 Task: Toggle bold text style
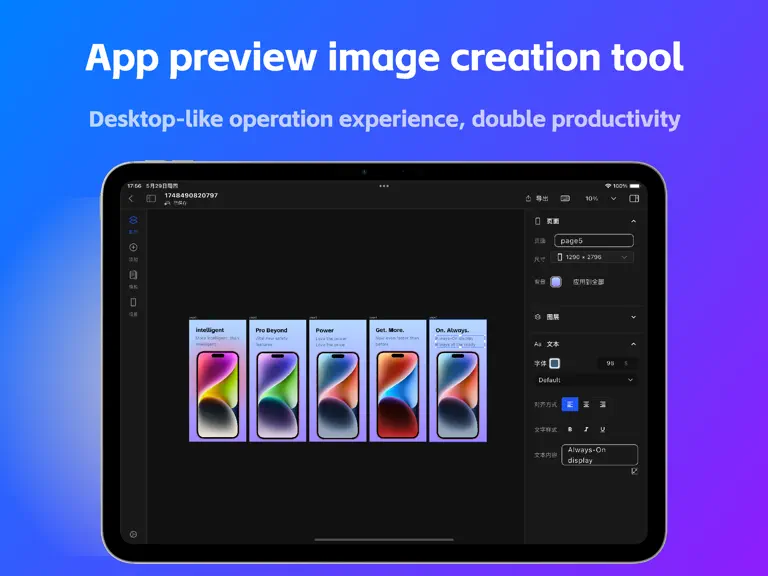[x=570, y=430]
